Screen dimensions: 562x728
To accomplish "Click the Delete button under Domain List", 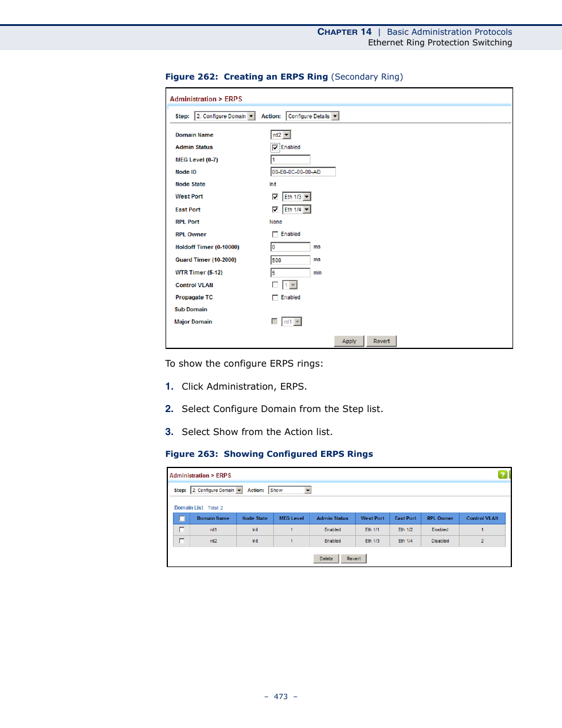I will tap(326, 559).
